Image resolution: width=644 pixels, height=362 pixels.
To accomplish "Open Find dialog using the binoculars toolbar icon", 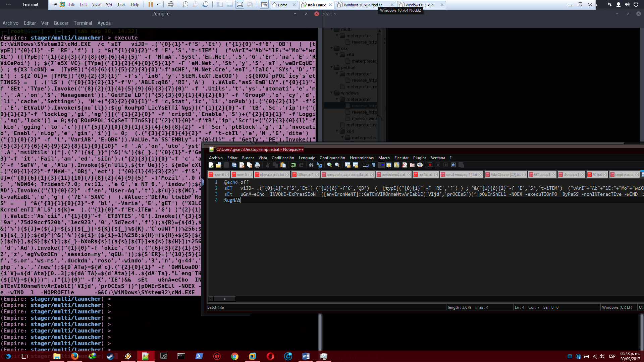I will [311, 165].
